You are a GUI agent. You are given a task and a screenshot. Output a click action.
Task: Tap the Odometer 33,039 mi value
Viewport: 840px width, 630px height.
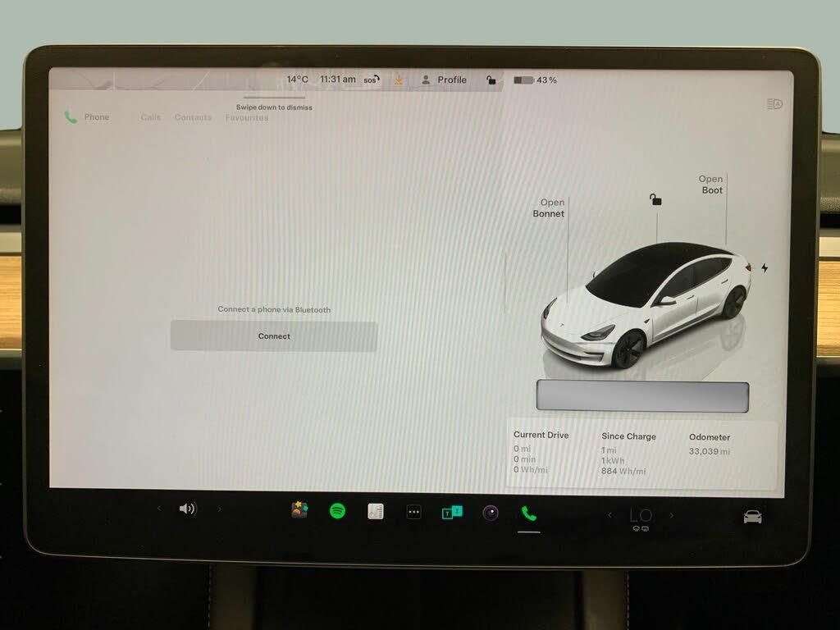(x=710, y=451)
